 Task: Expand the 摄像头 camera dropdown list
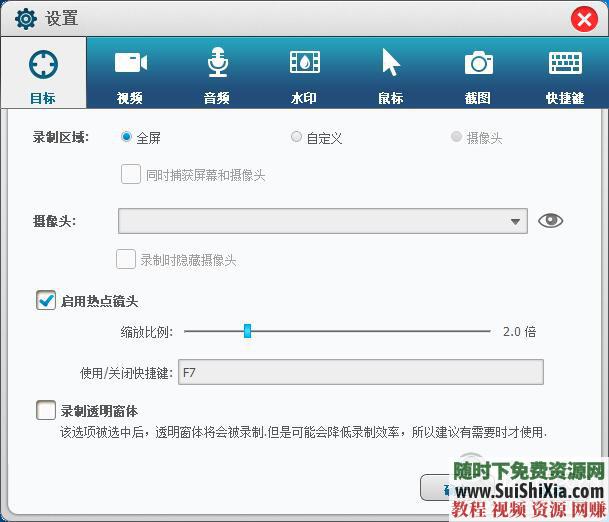(515, 222)
